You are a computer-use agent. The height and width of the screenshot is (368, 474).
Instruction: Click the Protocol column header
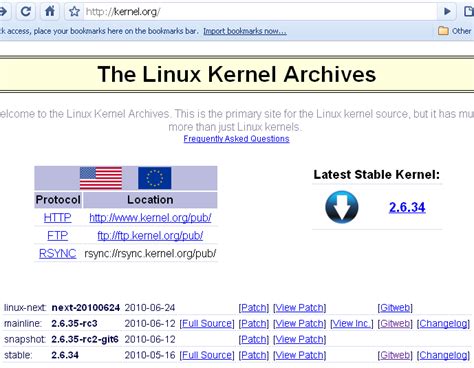click(x=58, y=200)
